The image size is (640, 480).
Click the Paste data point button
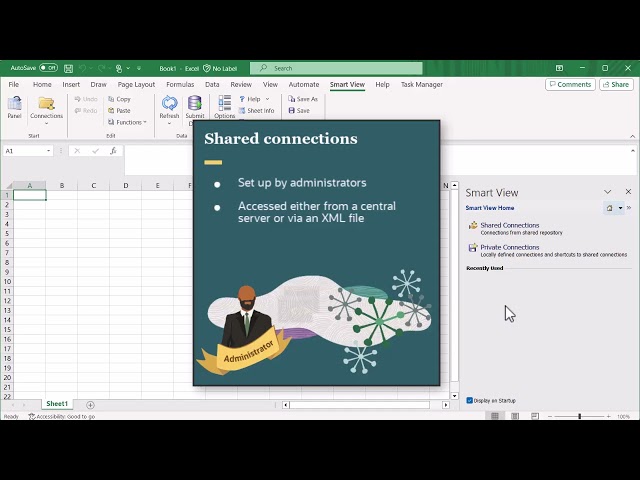119,111
